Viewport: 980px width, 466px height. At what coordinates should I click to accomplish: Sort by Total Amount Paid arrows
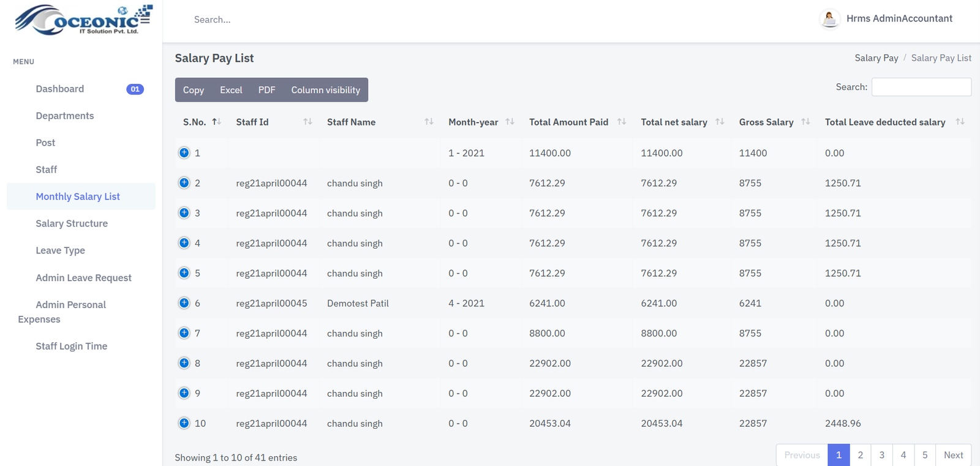click(x=622, y=122)
